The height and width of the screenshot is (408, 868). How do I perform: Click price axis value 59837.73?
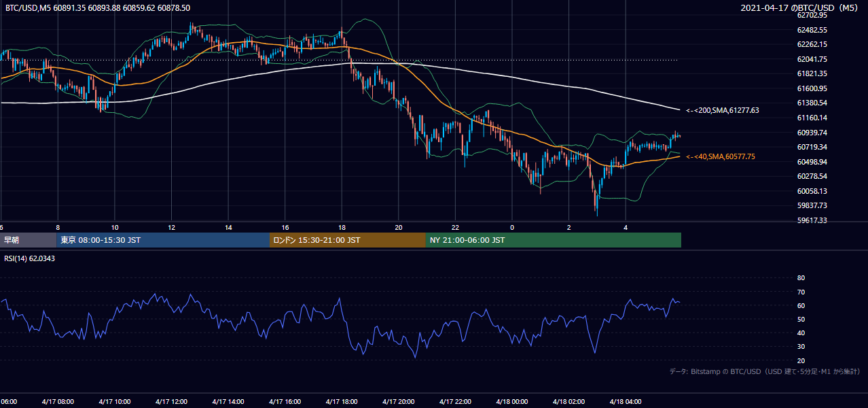[812, 205]
